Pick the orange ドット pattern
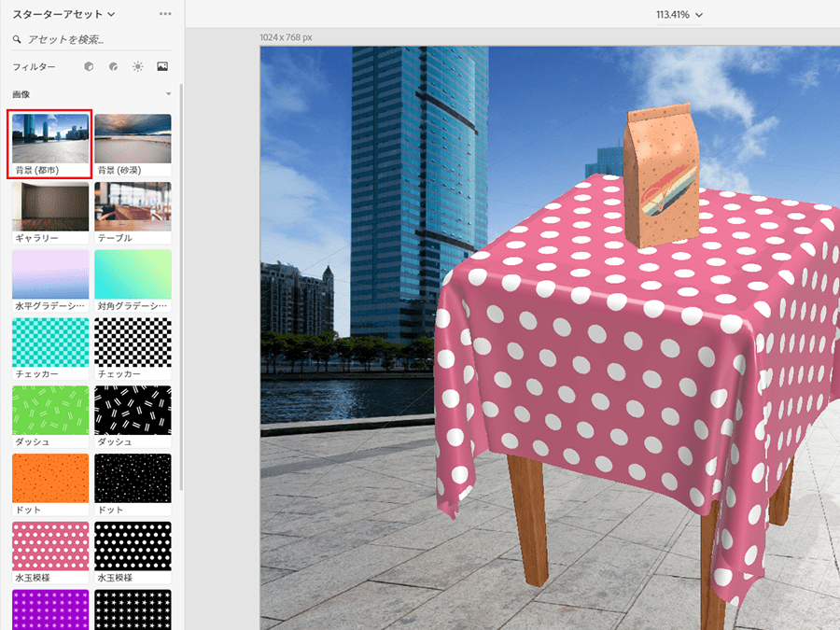This screenshot has height=630, width=840. [50, 478]
